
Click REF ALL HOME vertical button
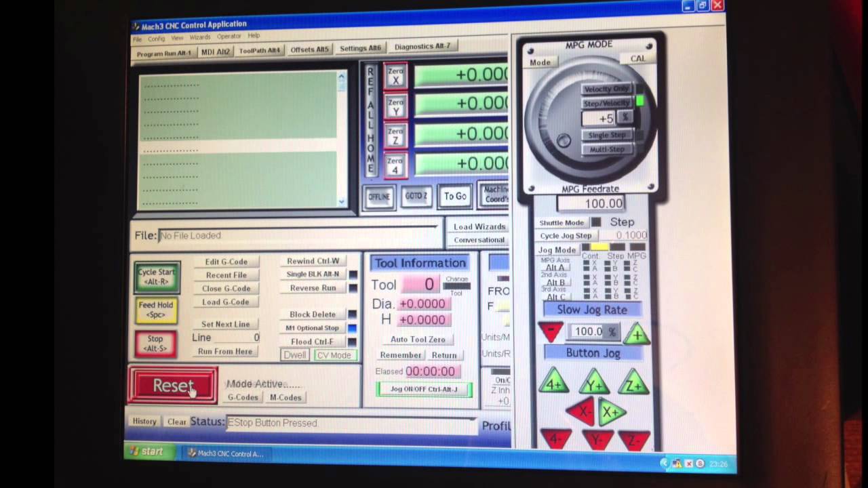point(370,121)
